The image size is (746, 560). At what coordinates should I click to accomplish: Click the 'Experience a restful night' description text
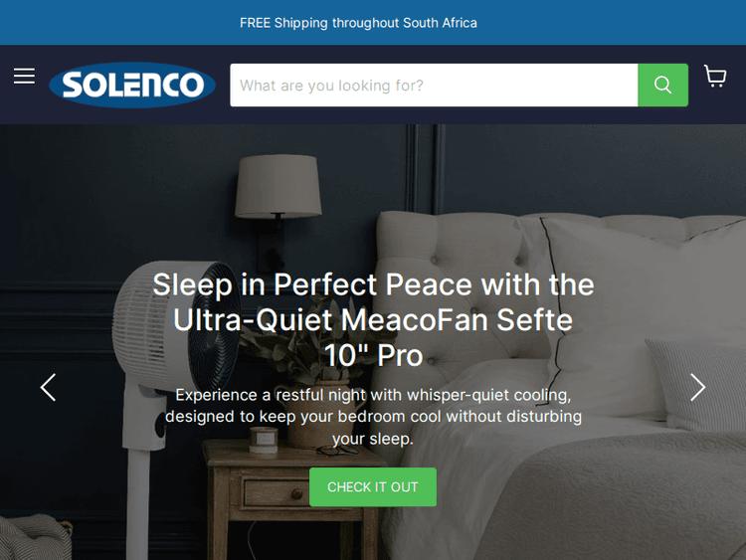click(x=373, y=417)
